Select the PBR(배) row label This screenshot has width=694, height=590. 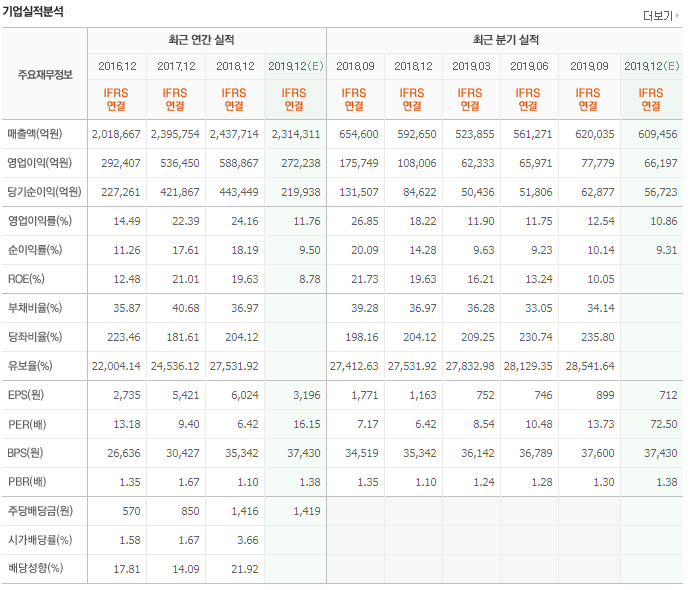27,482
